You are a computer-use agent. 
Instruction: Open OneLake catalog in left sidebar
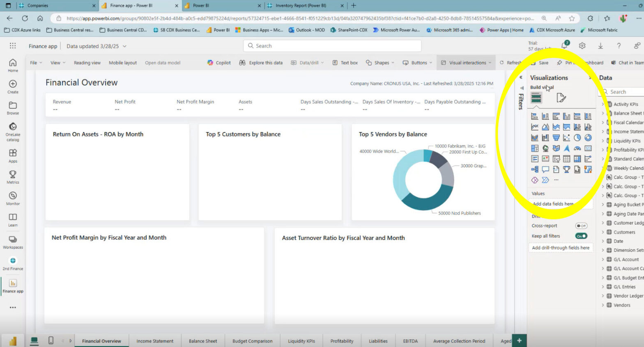[13, 132]
